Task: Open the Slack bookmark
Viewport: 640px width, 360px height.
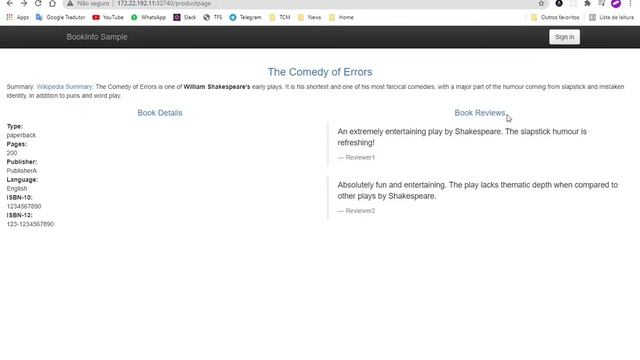Action: point(184,17)
